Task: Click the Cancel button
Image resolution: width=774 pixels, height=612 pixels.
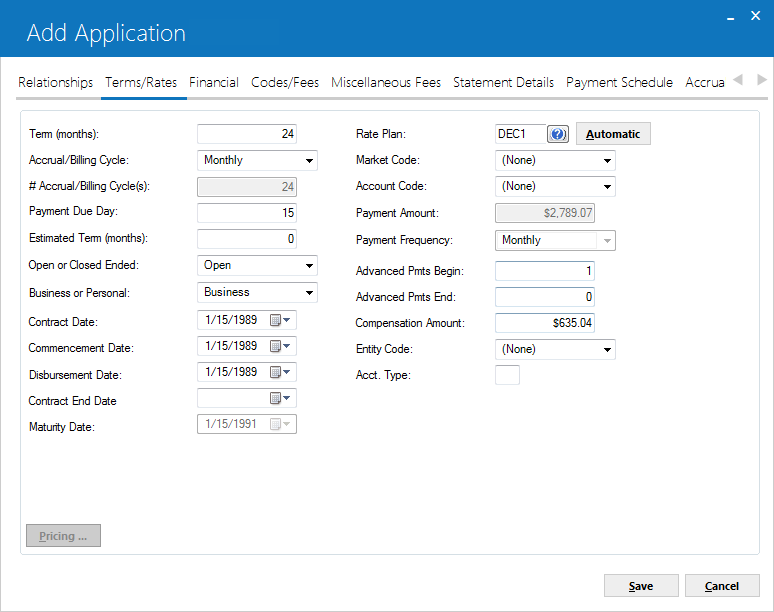Action: 722,586
